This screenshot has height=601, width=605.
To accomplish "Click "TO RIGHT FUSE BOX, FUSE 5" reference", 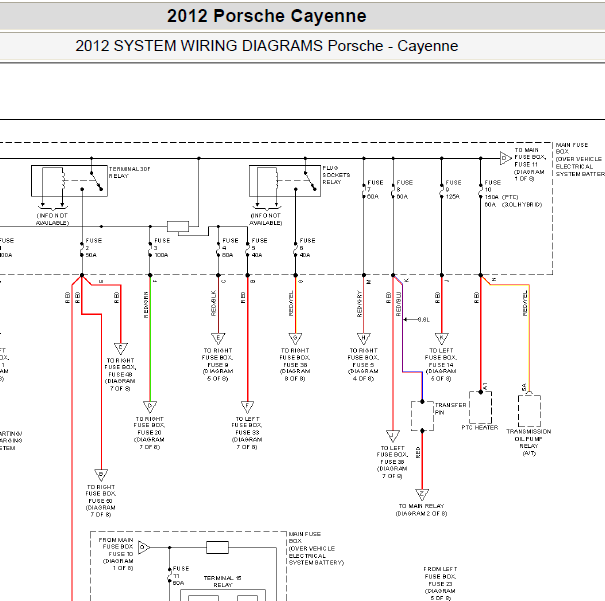I will click(x=363, y=365).
